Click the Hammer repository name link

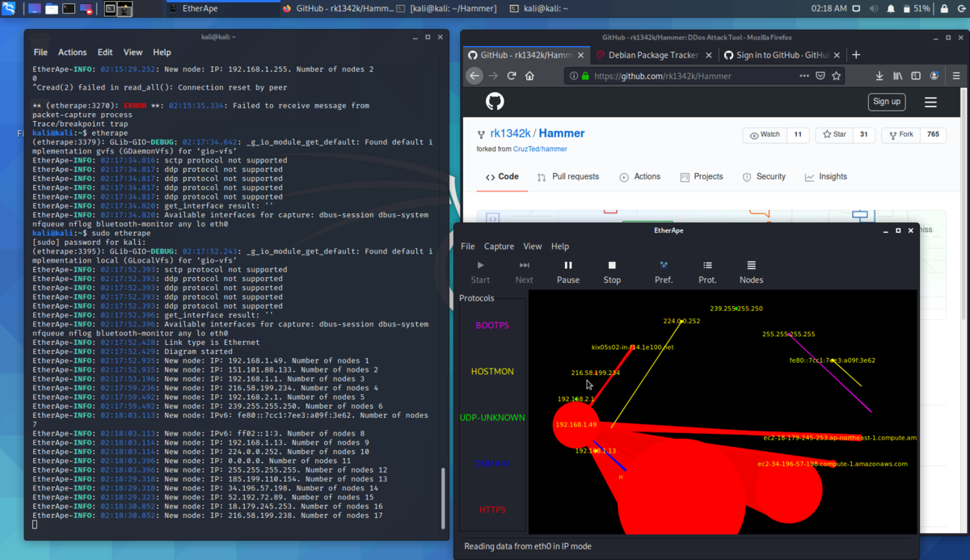point(562,133)
